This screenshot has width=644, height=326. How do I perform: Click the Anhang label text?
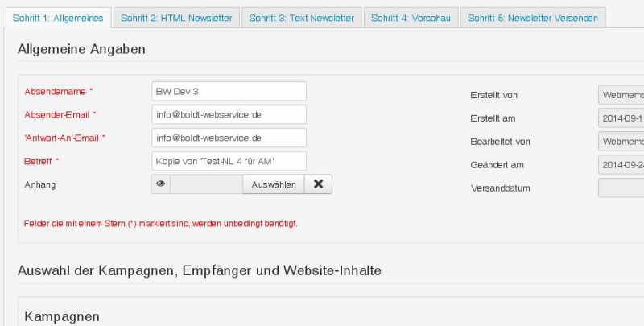pyautogui.click(x=40, y=184)
